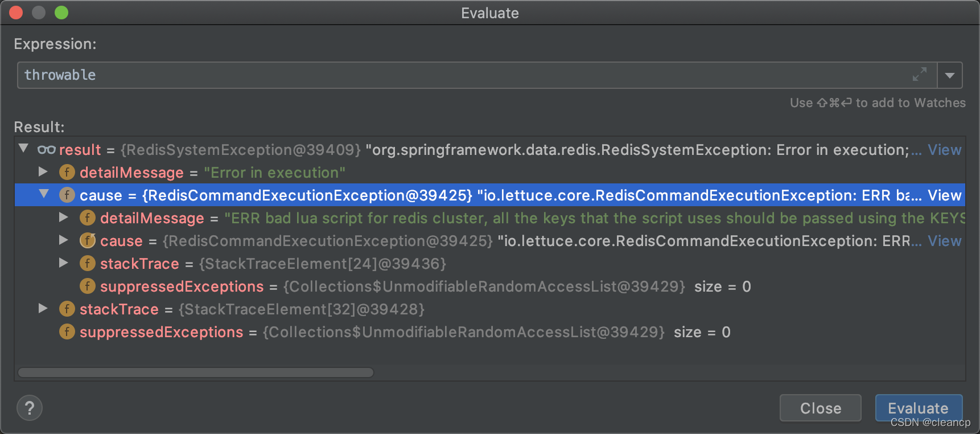Click field icon of the selected cause row
This screenshot has width=980, height=434.
pos(67,195)
